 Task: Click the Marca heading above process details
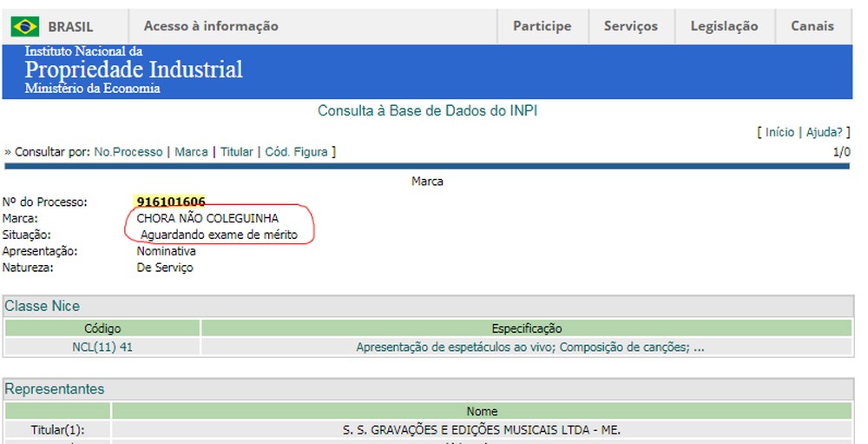coord(427,182)
